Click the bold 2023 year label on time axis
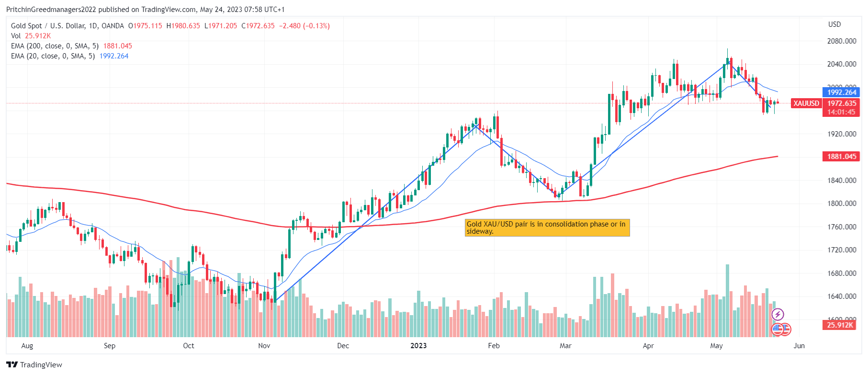This screenshot has width=868, height=375. pos(418,346)
